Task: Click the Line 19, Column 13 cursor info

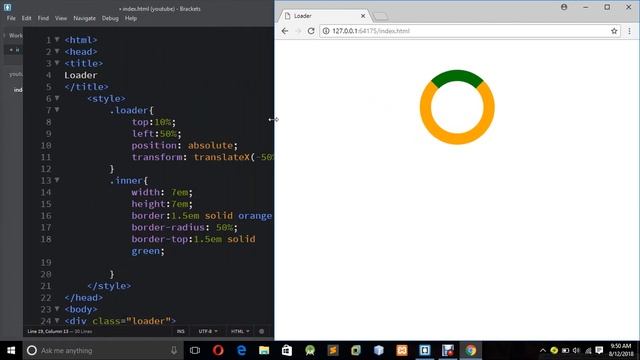Action: coord(48,331)
